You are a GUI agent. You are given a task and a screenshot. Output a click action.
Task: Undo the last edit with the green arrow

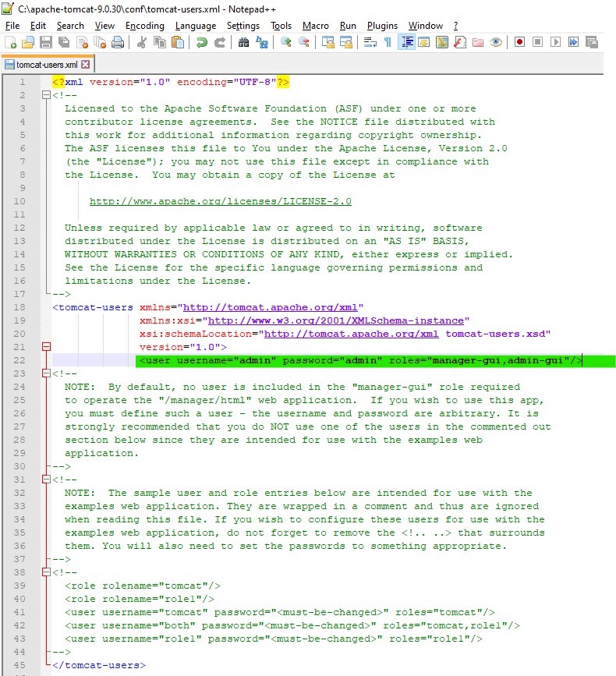point(201,42)
